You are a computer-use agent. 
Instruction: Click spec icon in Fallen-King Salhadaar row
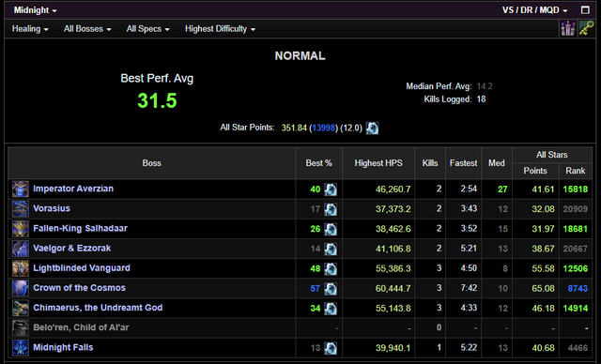click(x=331, y=229)
